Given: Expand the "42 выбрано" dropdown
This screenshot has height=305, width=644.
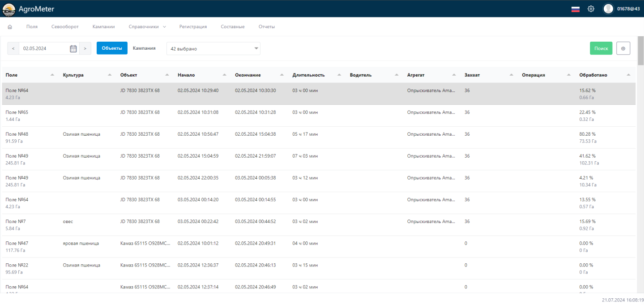Looking at the screenshot, I should click(213, 48).
